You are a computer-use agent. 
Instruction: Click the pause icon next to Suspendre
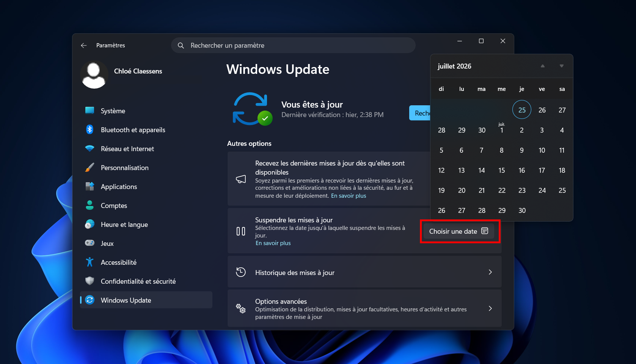coord(241,231)
